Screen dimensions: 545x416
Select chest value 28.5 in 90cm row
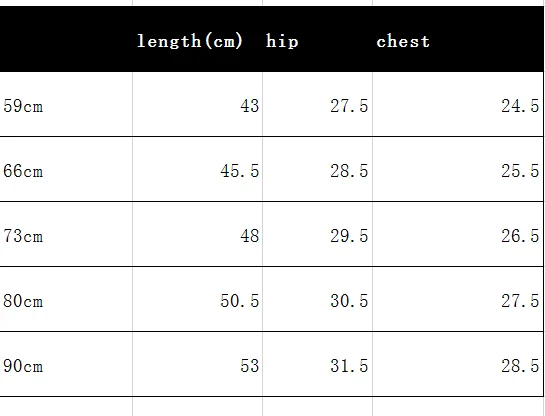click(x=458, y=364)
